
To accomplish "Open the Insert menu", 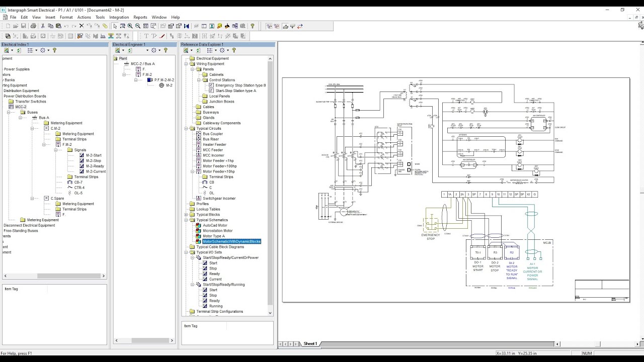I will point(50,17).
